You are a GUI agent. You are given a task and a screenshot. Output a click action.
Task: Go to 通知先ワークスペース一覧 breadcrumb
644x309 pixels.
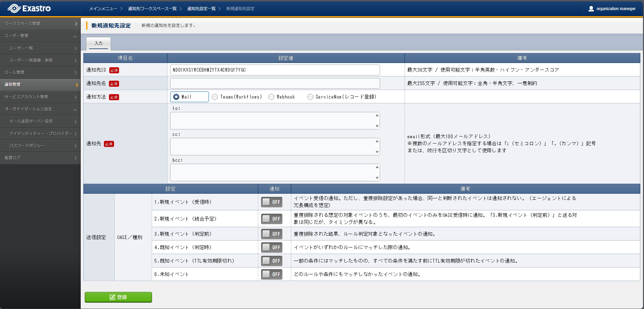pos(152,9)
